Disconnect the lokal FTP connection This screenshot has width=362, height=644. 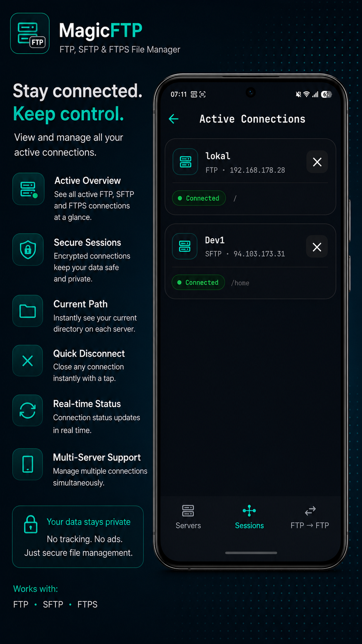317,162
